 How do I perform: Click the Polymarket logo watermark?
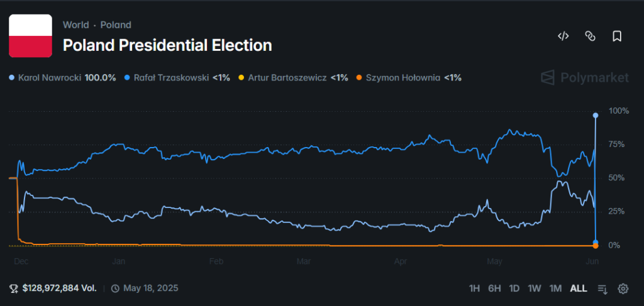tap(585, 78)
